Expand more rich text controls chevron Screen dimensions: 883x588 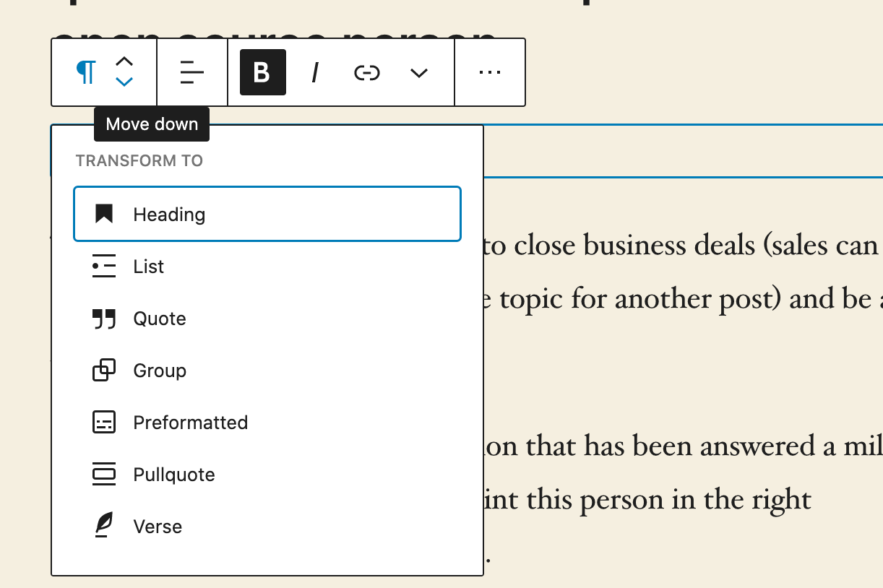[419, 72]
